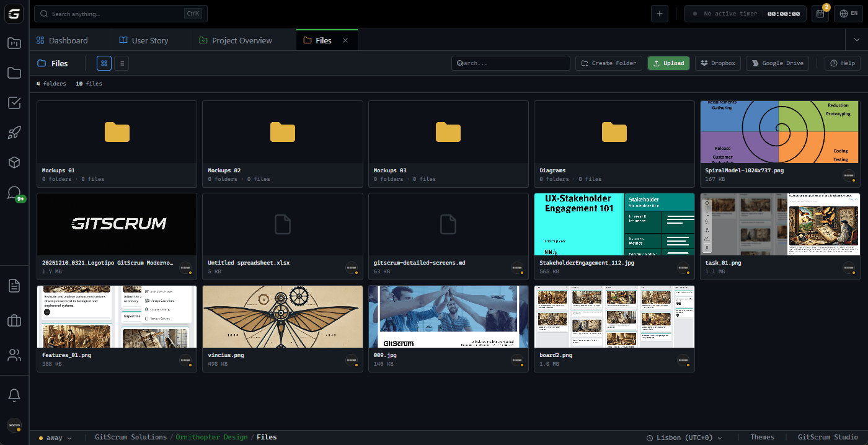Switch files to list view
868x445 pixels.
(x=122, y=63)
